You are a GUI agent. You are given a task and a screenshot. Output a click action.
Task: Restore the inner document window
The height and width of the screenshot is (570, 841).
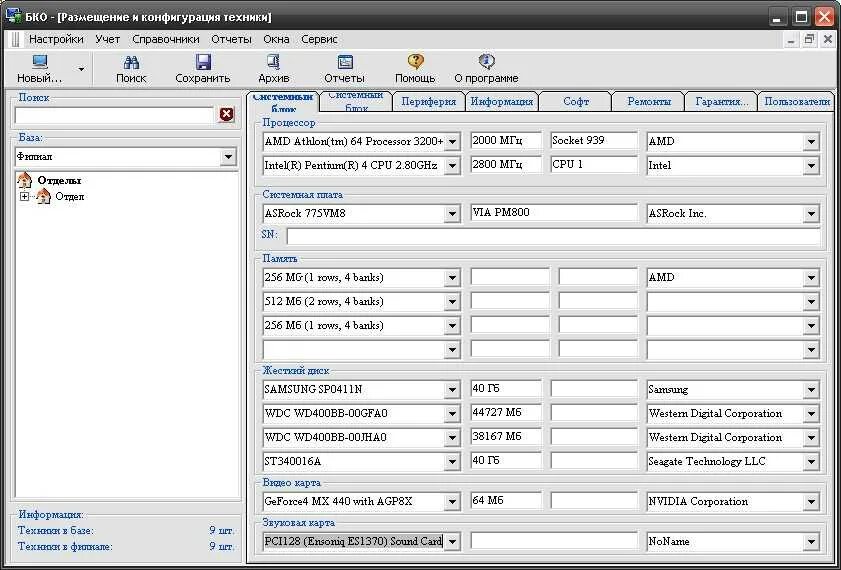(x=809, y=39)
